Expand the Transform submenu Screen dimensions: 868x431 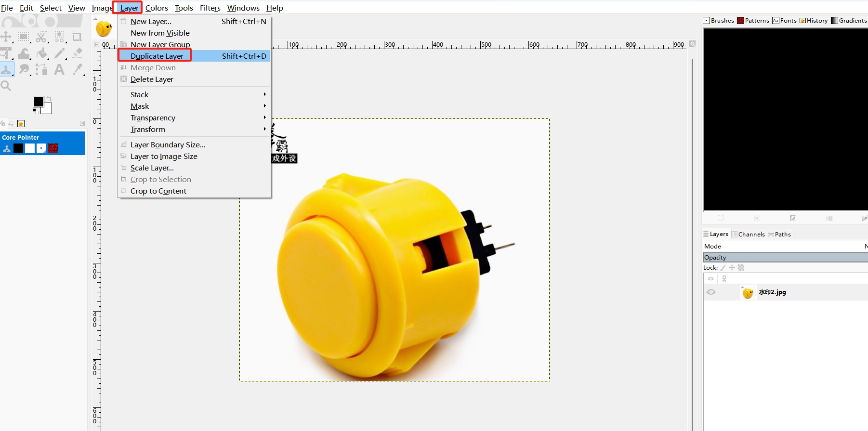point(195,129)
